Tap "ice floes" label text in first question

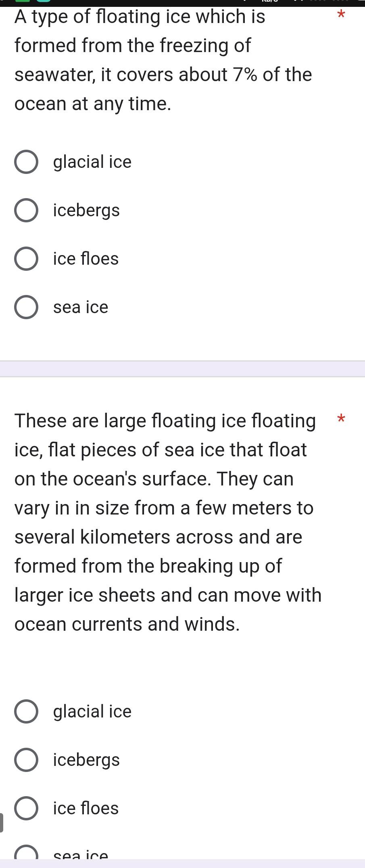coord(86,259)
